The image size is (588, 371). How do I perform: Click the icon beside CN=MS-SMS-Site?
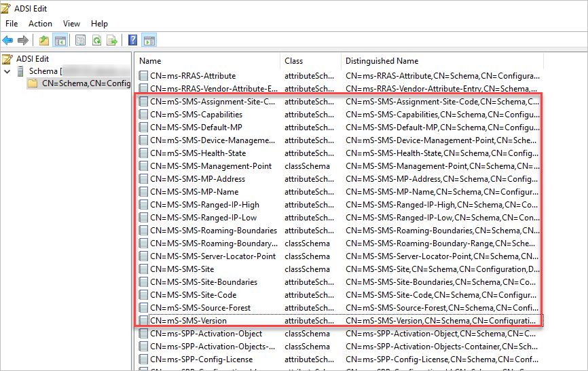pyautogui.click(x=143, y=269)
